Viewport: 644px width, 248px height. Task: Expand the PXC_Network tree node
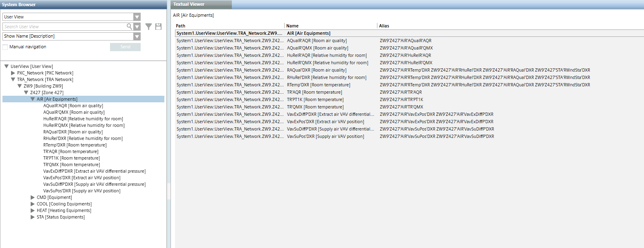tap(13, 73)
